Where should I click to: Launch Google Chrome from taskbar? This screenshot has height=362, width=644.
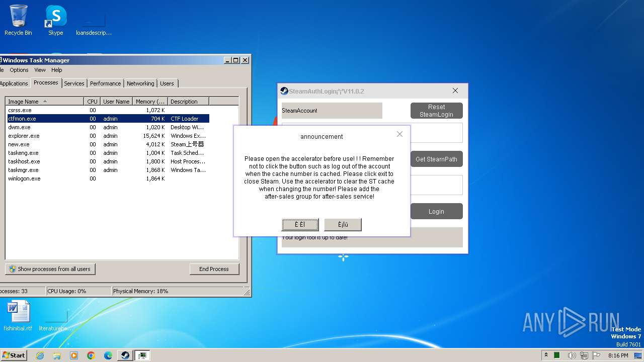click(91, 355)
